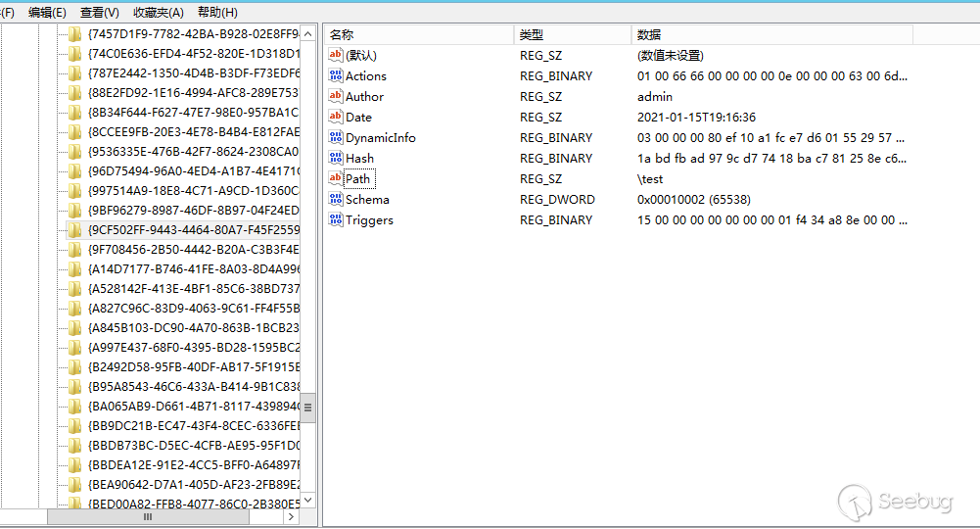Viewport: 980px width, 529px height.
Task: Click the Triggers binary value icon
Action: tap(336, 220)
